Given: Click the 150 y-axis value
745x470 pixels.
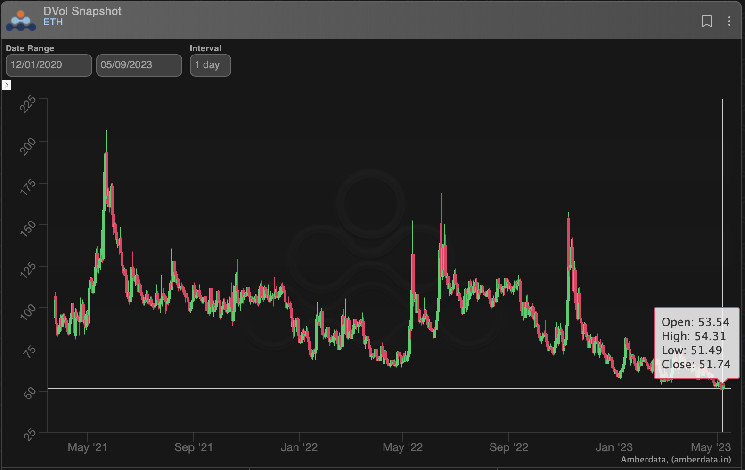Looking at the screenshot, I should [x=28, y=229].
